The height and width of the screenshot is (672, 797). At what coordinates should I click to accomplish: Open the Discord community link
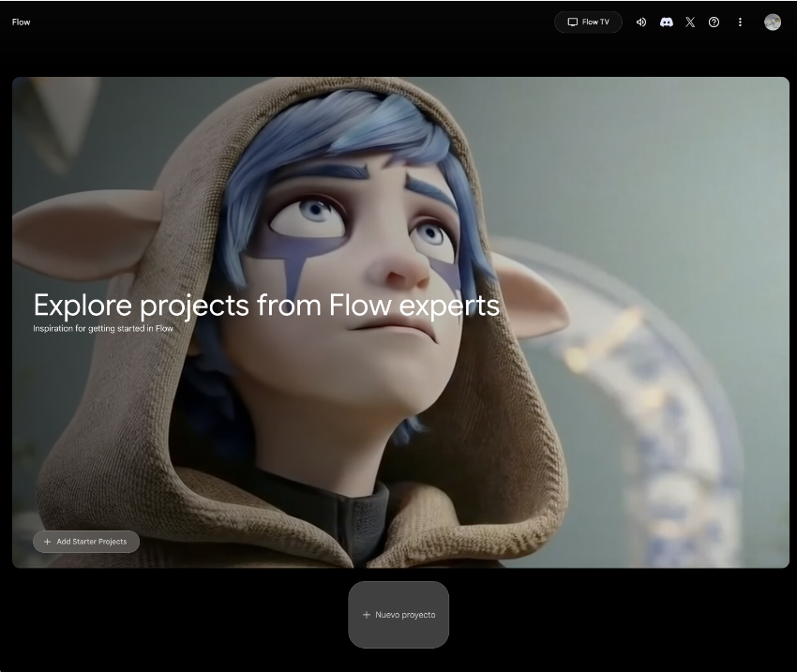[666, 22]
